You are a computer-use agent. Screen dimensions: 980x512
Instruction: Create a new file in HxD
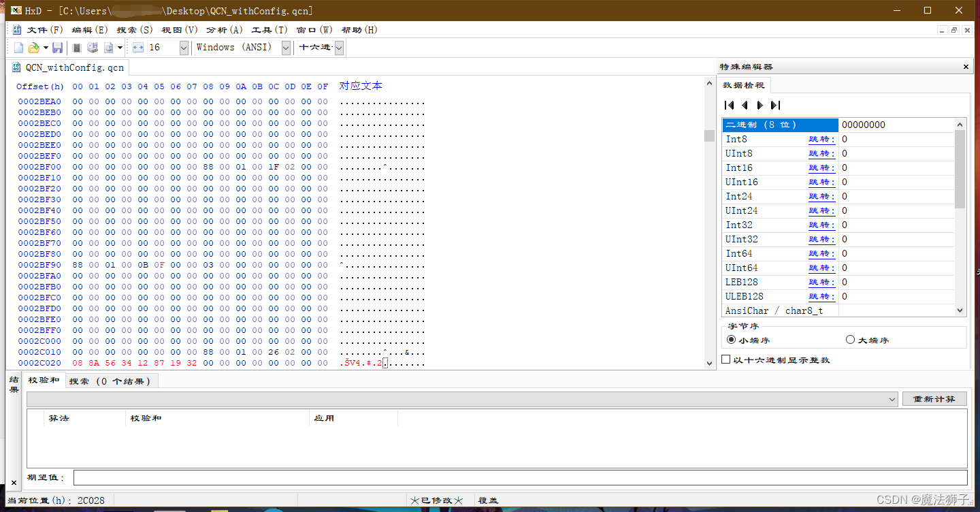pyautogui.click(x=18, y=47)
